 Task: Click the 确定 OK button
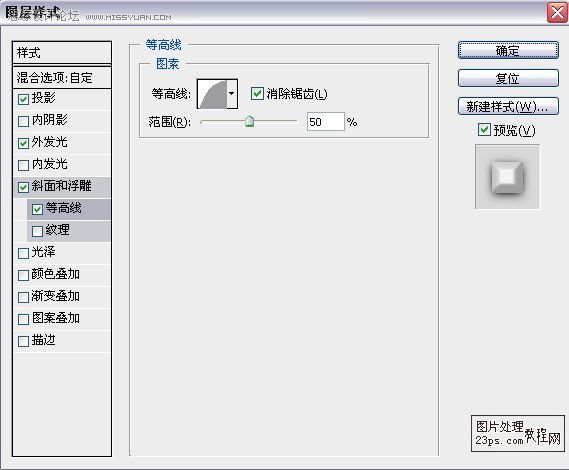click(x=508, y=50)
